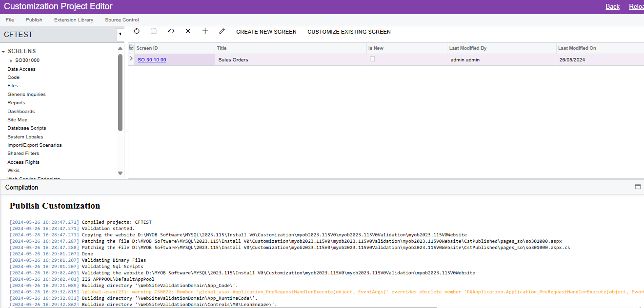Click the Save disk icon

pos(154,31)
